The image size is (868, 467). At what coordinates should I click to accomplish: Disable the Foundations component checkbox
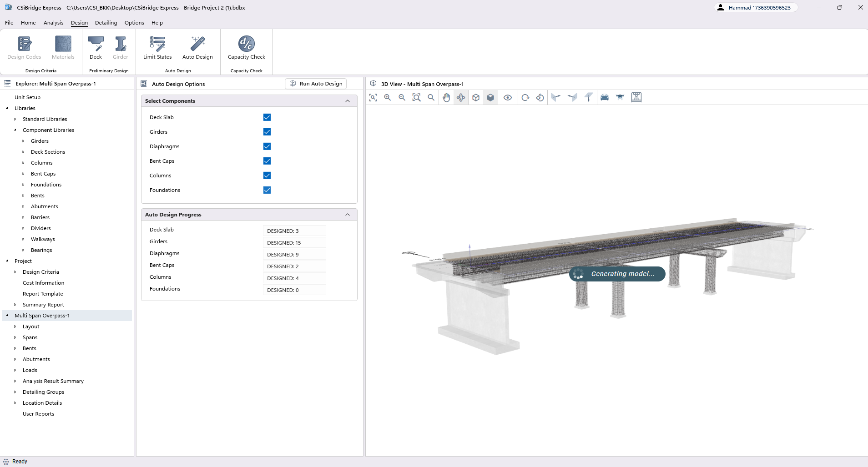click(267, 190)
